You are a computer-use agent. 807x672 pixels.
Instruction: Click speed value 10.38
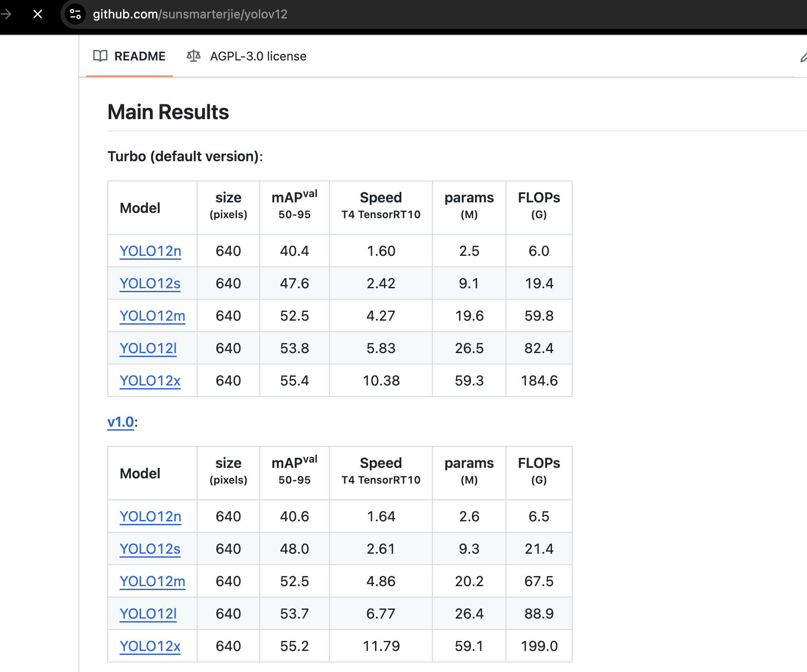pos(381,381)
